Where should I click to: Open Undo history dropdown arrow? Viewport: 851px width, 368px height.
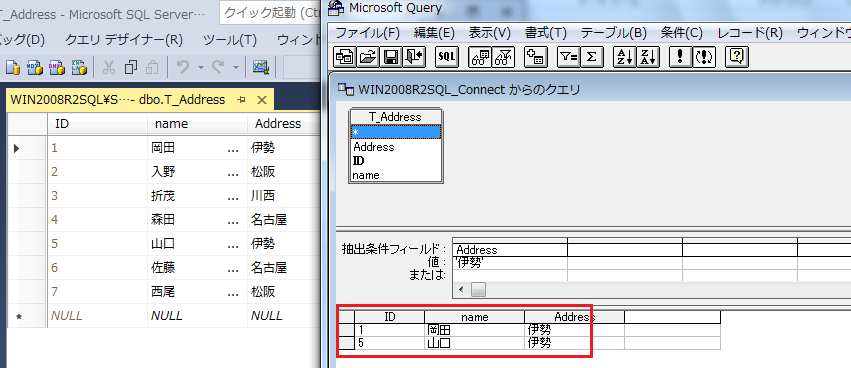pyautogui.click(x=200, y=67)
